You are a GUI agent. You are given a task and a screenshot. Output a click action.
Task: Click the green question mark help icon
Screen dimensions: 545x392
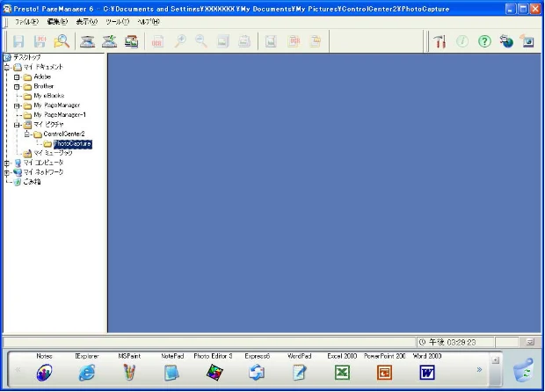484,41
